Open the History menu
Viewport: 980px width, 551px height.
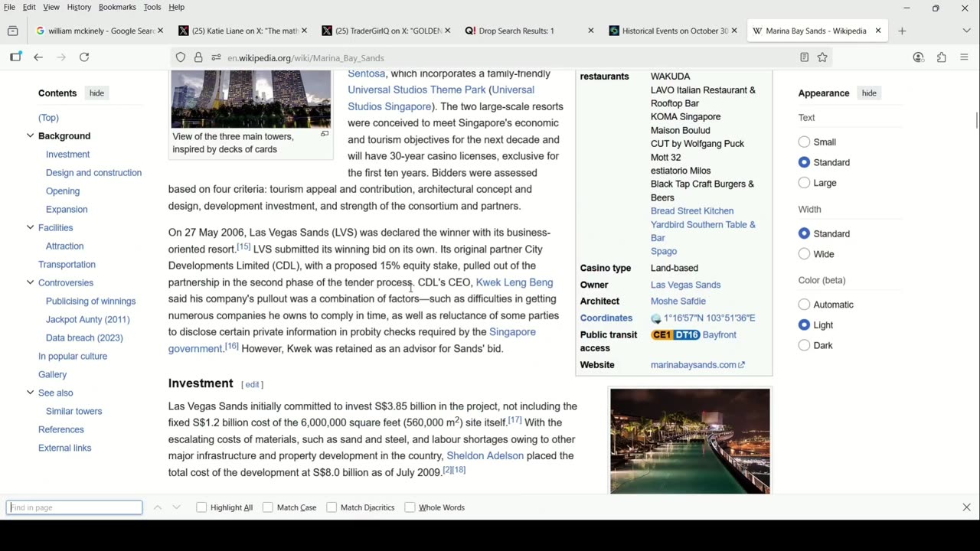coord(79,7)
